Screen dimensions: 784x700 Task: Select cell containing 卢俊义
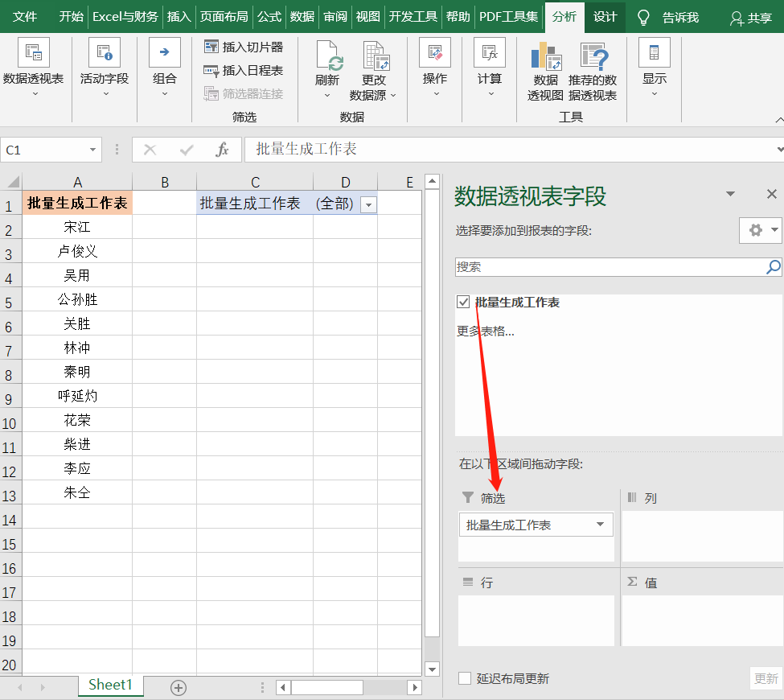77,251
